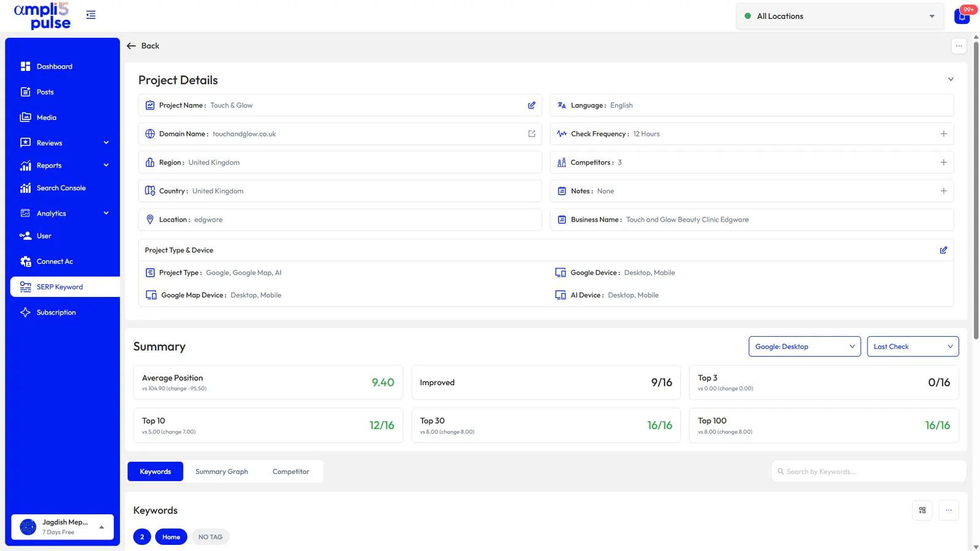
Task: Expand the Reviews submenu
Action: click(106, 143)
